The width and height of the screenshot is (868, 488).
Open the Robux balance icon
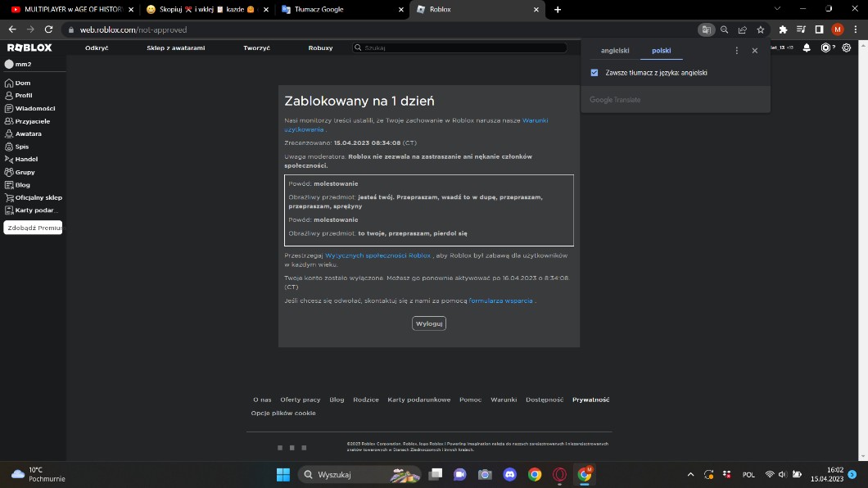click(827, 48)
